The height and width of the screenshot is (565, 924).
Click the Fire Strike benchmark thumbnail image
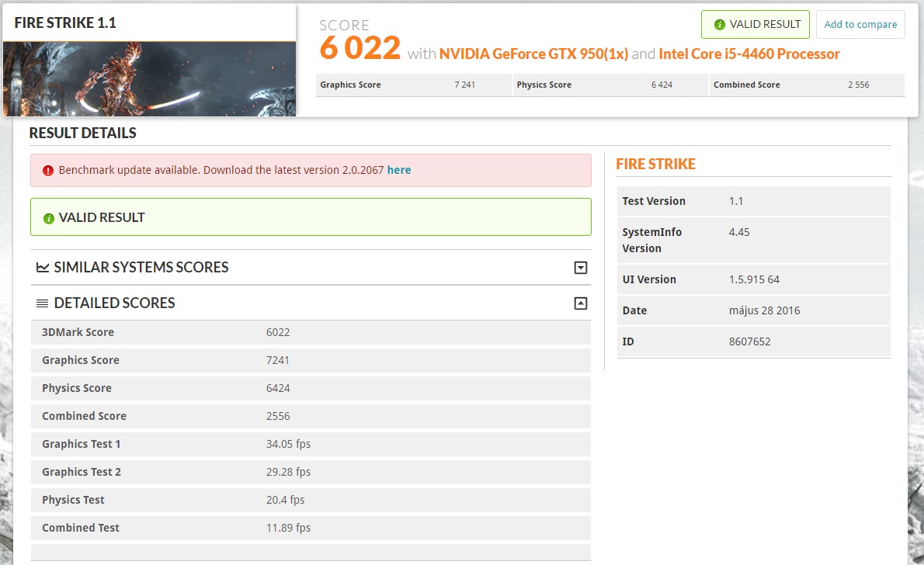pos(149,79)
